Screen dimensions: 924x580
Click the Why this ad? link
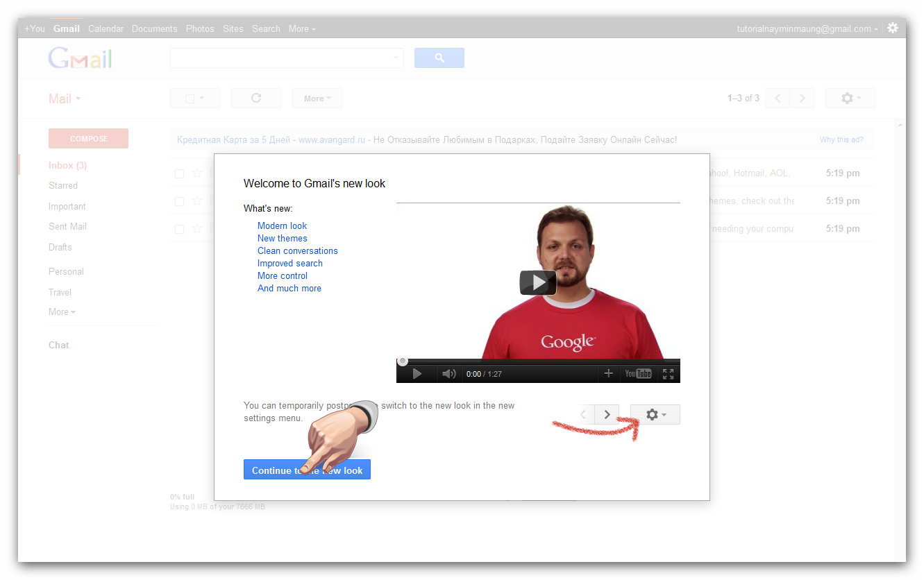841,139
